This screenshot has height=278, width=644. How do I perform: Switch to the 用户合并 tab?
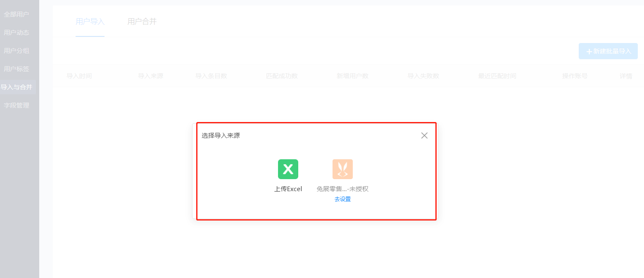[x=142, y=22]
